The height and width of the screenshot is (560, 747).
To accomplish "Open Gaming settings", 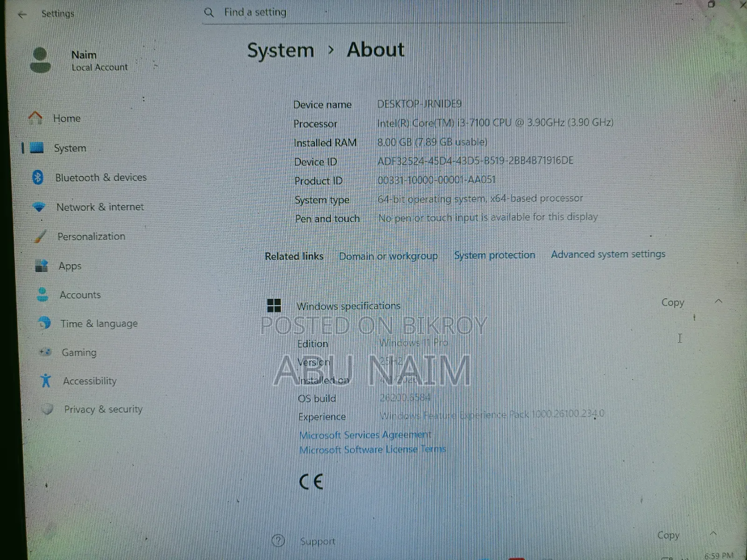I will [79, 352].
